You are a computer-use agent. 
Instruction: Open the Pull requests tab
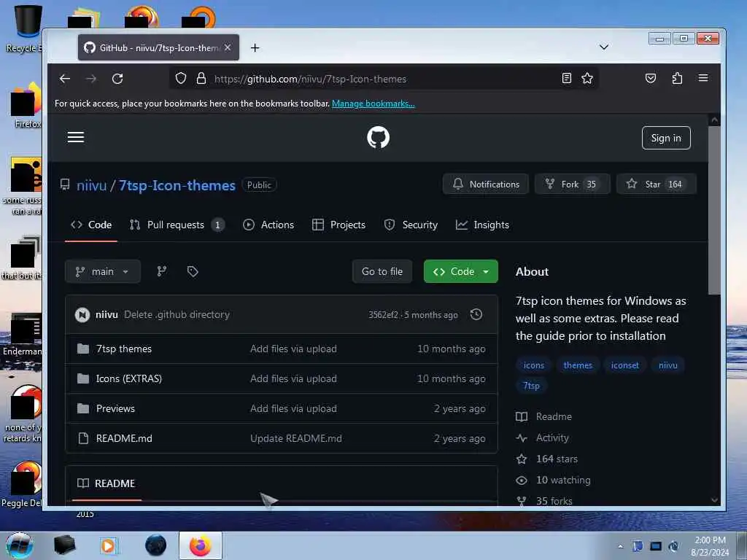pyautogui.click(x=177, y=225)
